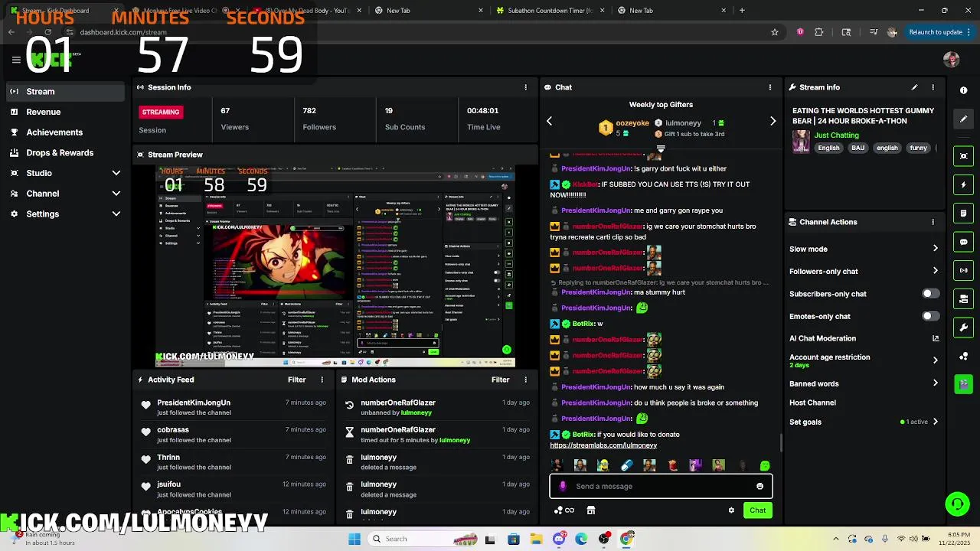Edit stream info with the pencil icon
Image resolution: width=980 pixels, height=551 pixels.
pos(914,87)
